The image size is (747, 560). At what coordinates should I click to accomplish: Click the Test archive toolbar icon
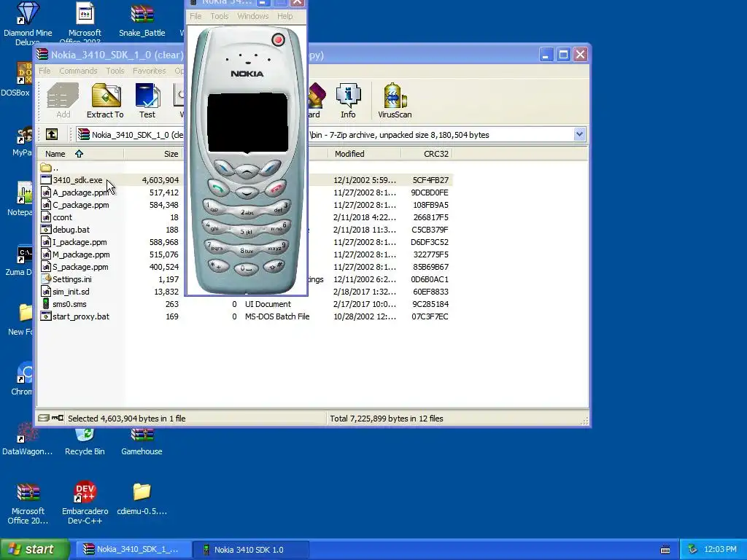(x=147, y=101)
